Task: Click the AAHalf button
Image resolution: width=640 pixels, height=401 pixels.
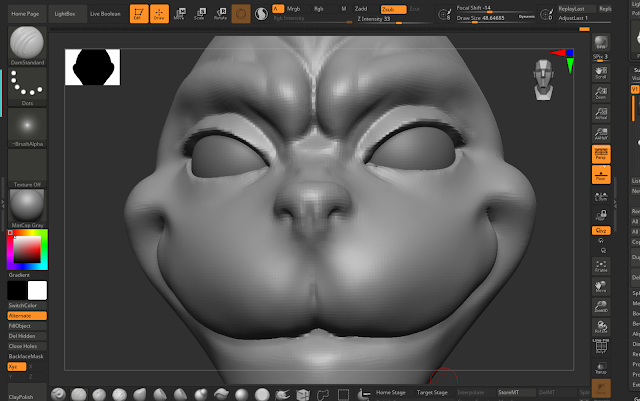Action: (x=601, y=134)
